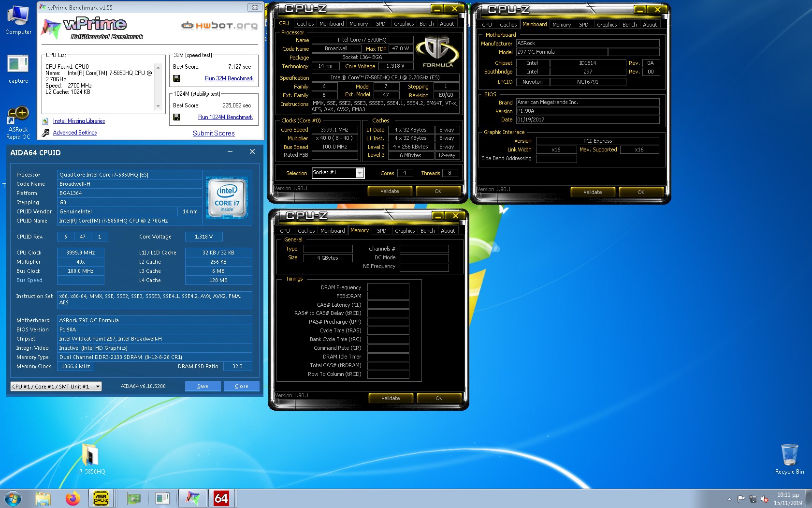
Task: Click the HWBOT.org logo in wPrime
Action: click(x=219, y=25)
